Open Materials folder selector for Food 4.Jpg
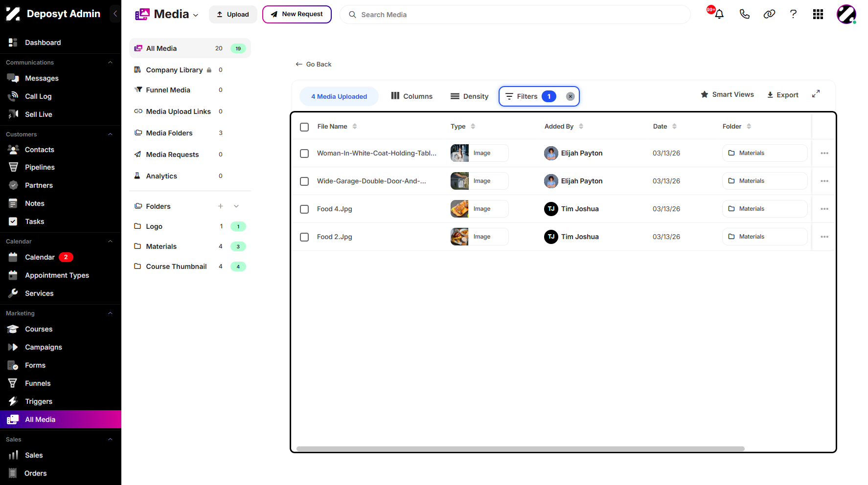This screenshot has width=868, height=485. pyautogui.click(x=765, y=209)
